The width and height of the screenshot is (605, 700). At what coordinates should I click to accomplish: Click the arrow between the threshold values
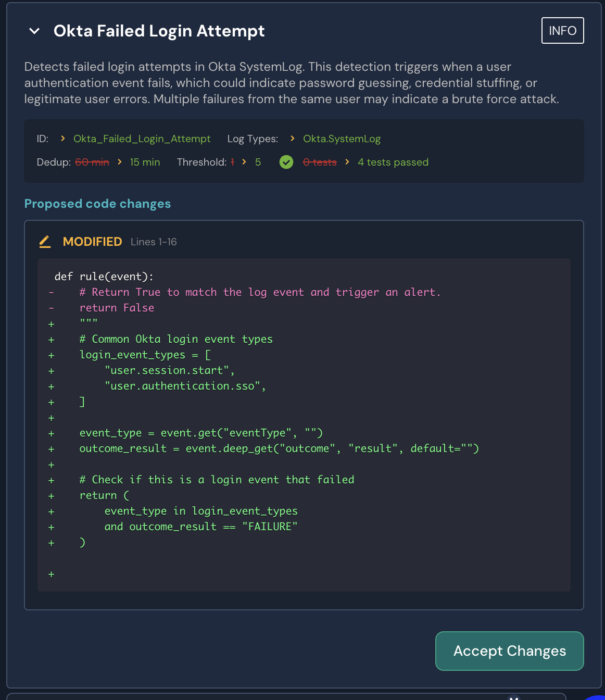244,162
